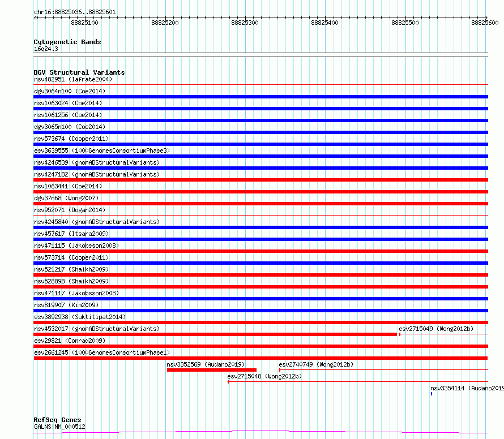Click ruler tick label 88825200
The width and height of the screenshot is (504, 439).
(165, 23)
